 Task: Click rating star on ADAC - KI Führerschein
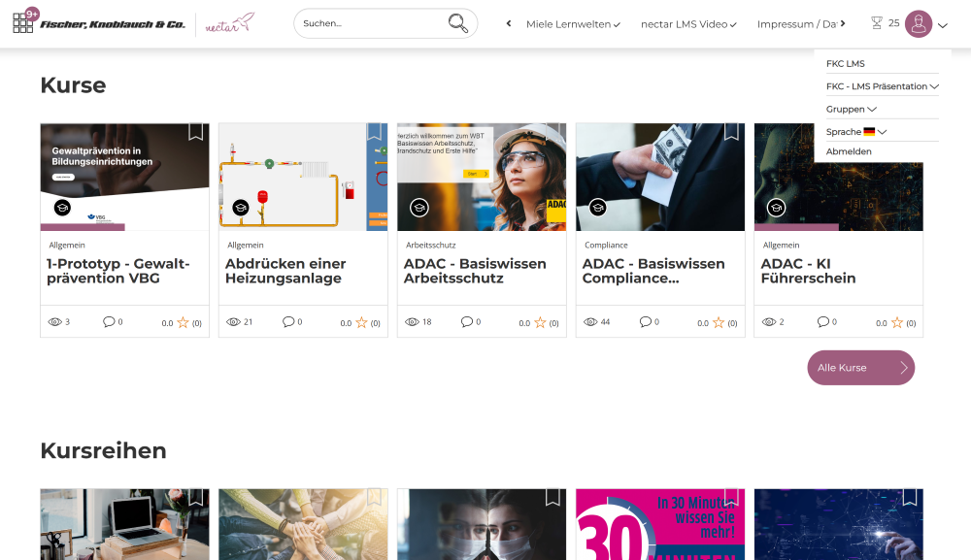point(897,323)
